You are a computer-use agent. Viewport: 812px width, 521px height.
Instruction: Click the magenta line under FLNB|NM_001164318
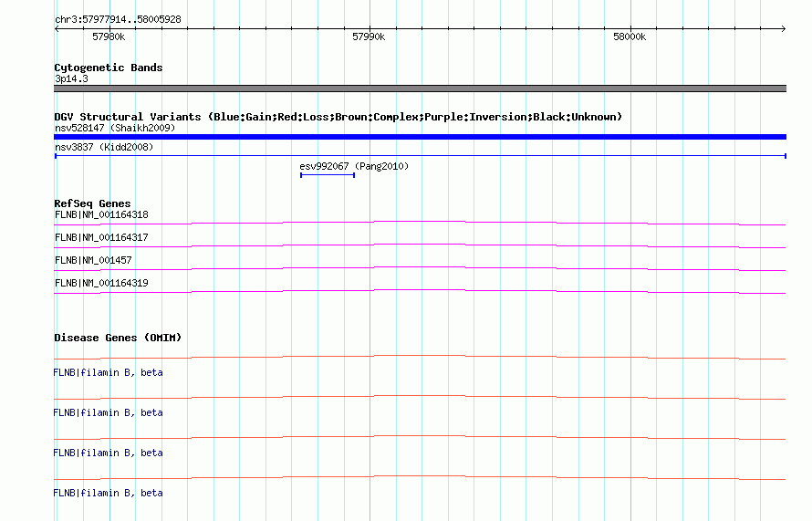(420, 223)
